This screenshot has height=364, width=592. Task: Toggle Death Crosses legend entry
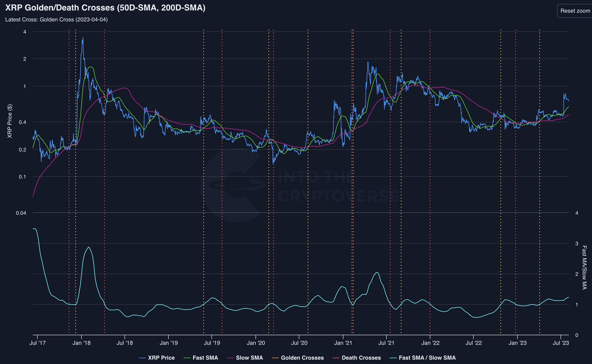(361, 358)
